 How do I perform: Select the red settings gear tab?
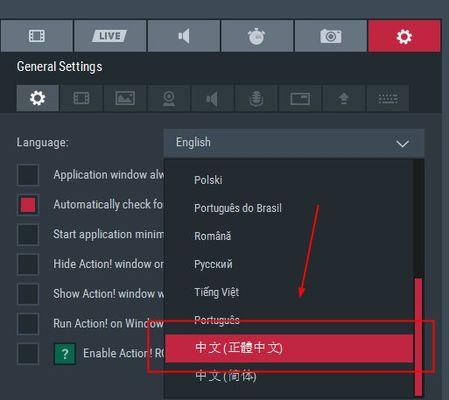pyautogui.click(x=404, y=36)
